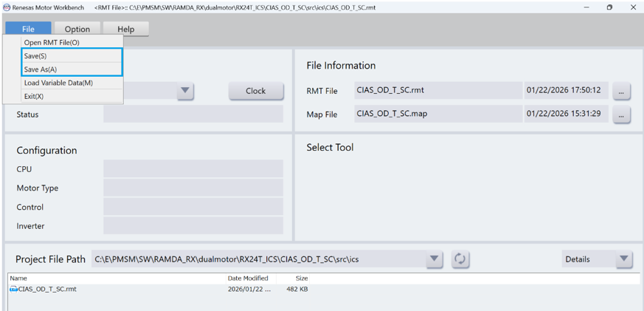
Task: Browse for RMT File with ellipsis button
Action: (x=621, y=92)
